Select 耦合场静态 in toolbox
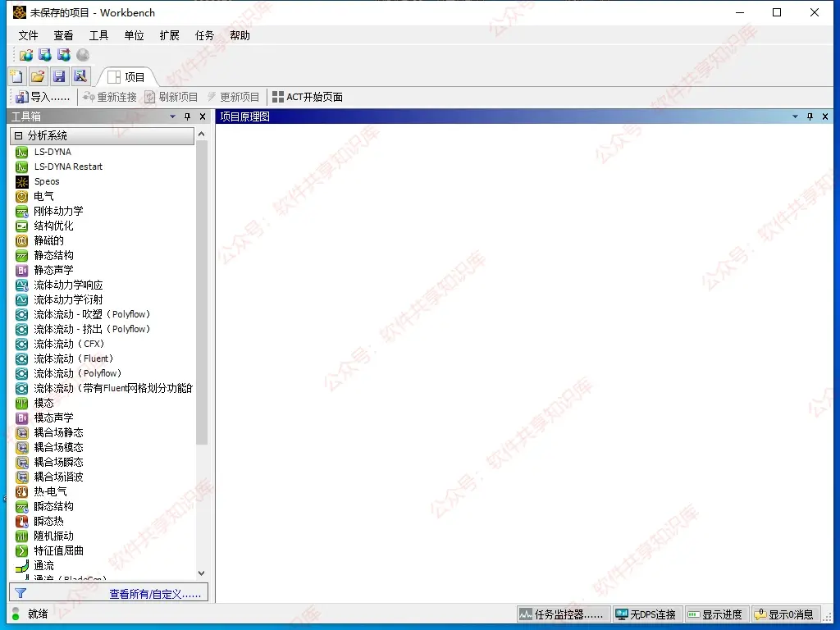Screen dimensions: 840x630 58,432
